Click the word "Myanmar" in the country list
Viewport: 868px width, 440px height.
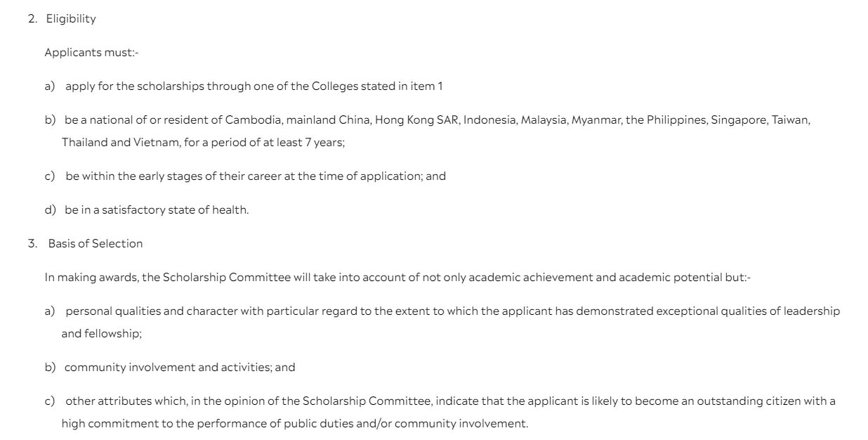tap(596, 120)
